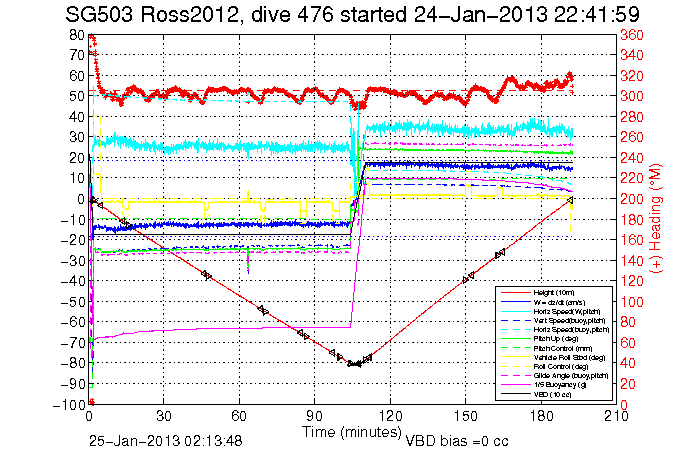The width and height of the screenshot is (681, 454).
Task: Click the left-axis tick label '-30'
Action: [x=72, y=260]
